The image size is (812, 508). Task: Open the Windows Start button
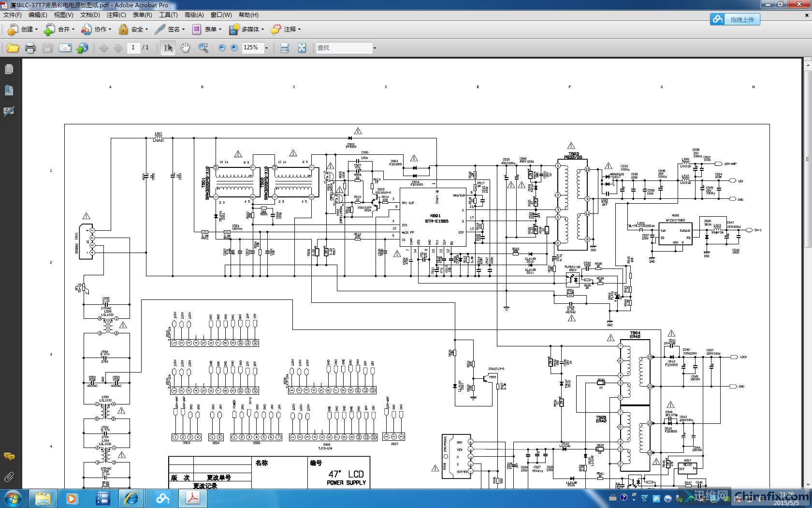tap(13, 498)
